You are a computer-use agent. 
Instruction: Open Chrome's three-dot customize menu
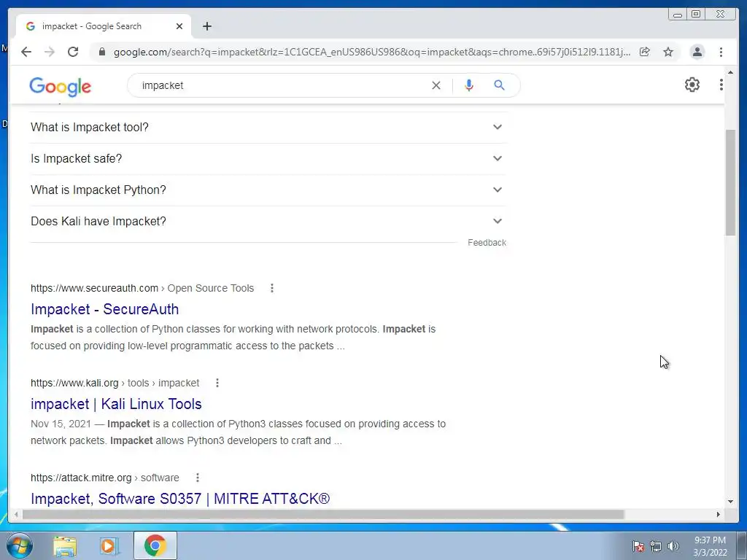[x=721, y=52]
